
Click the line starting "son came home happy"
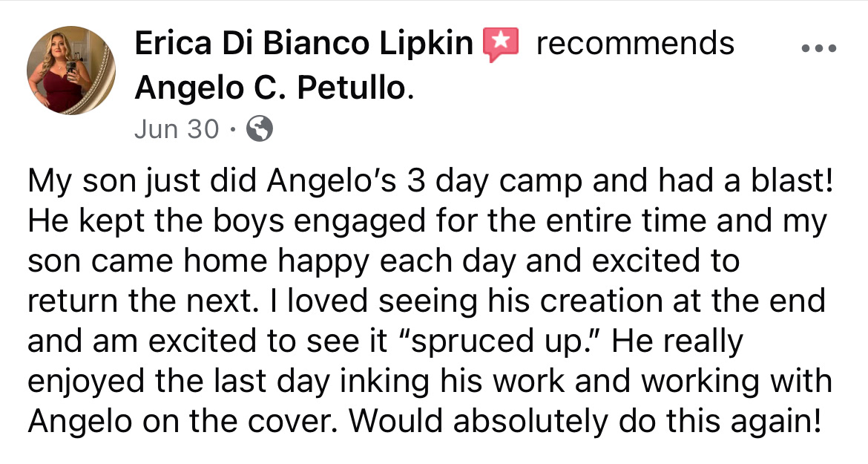point(384,261)
